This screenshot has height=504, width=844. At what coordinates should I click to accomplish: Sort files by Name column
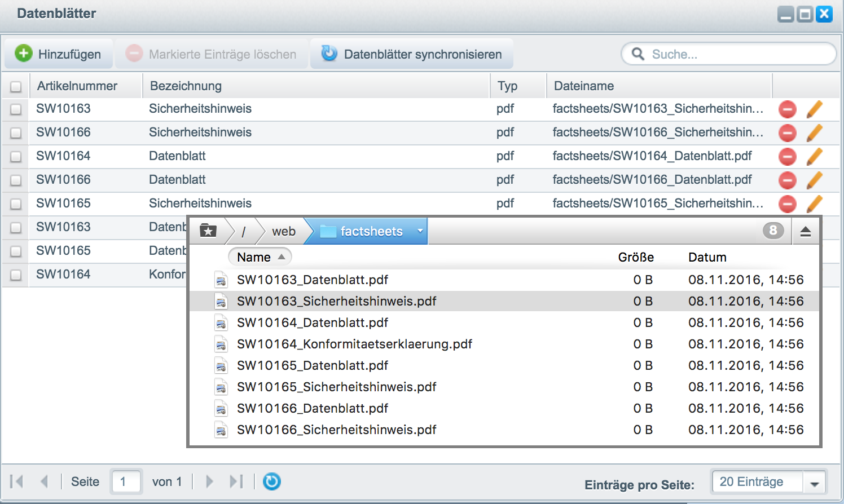[260, 257]
